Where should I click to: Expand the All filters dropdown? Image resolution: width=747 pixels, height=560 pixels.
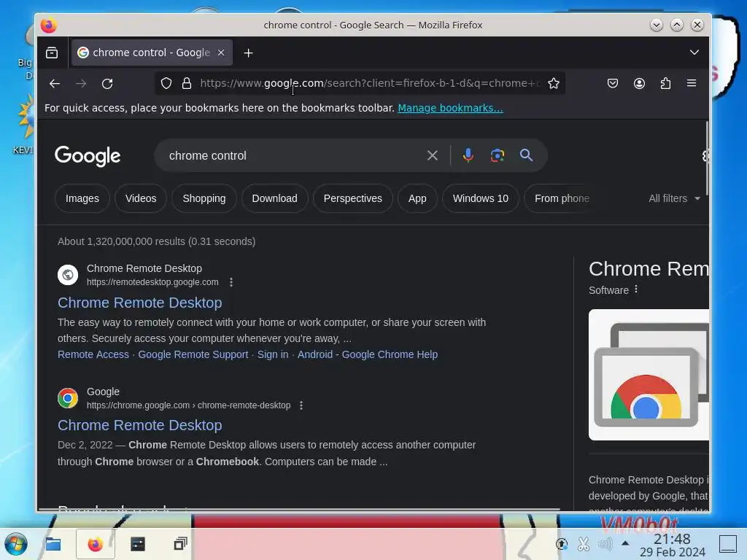[x=674, y=198]
